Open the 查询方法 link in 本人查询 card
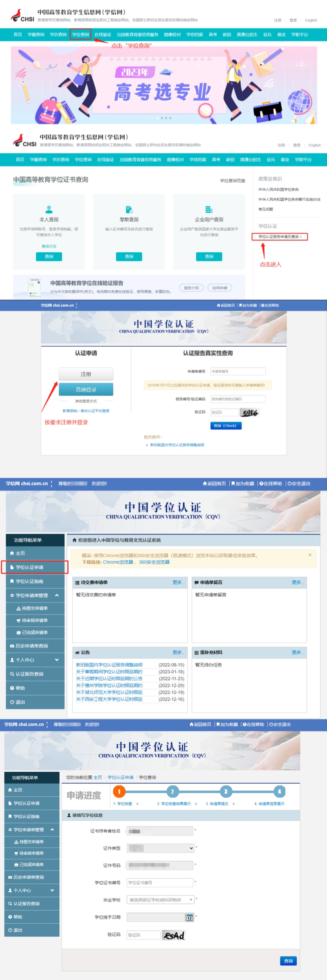327x980 pixels. 49,246
